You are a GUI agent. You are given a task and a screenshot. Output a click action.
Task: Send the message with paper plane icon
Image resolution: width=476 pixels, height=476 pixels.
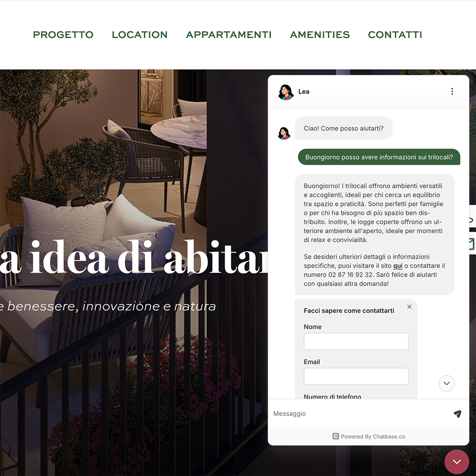[457, 413]
